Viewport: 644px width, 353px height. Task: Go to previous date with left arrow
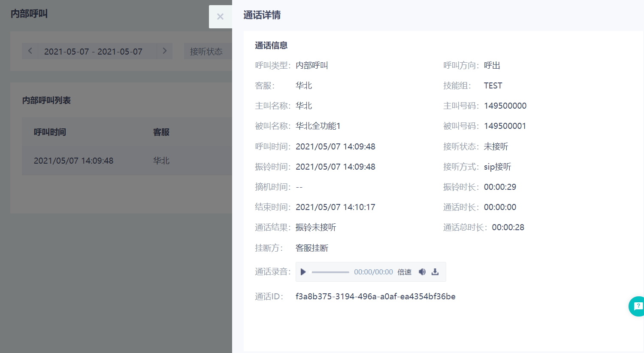(30, 51)
